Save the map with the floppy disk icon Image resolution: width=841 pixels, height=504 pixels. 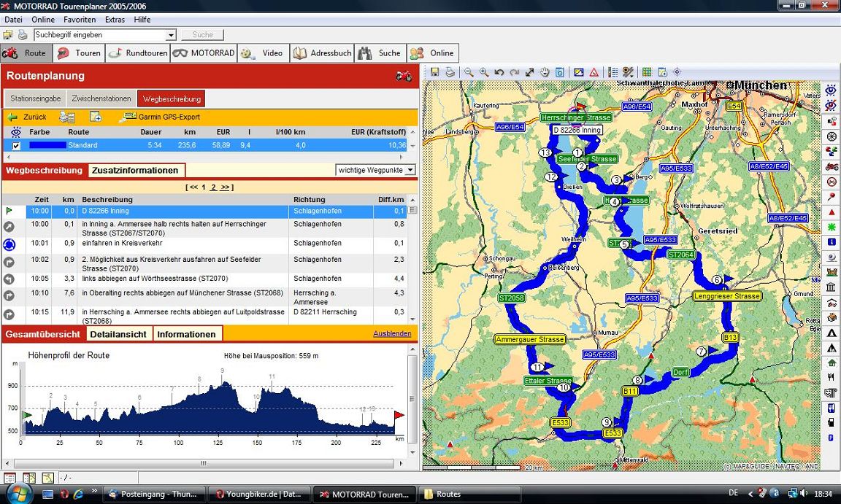(434, 72)
